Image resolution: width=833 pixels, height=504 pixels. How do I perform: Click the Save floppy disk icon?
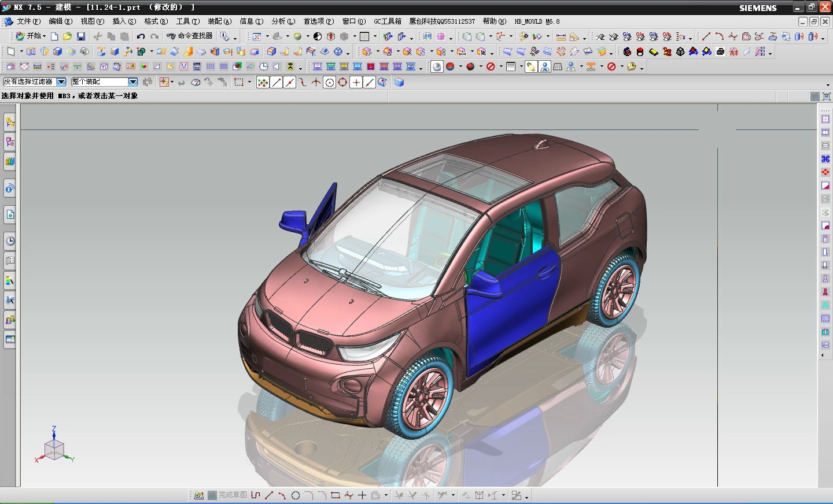pyautogui.click(x=81, y=36)
